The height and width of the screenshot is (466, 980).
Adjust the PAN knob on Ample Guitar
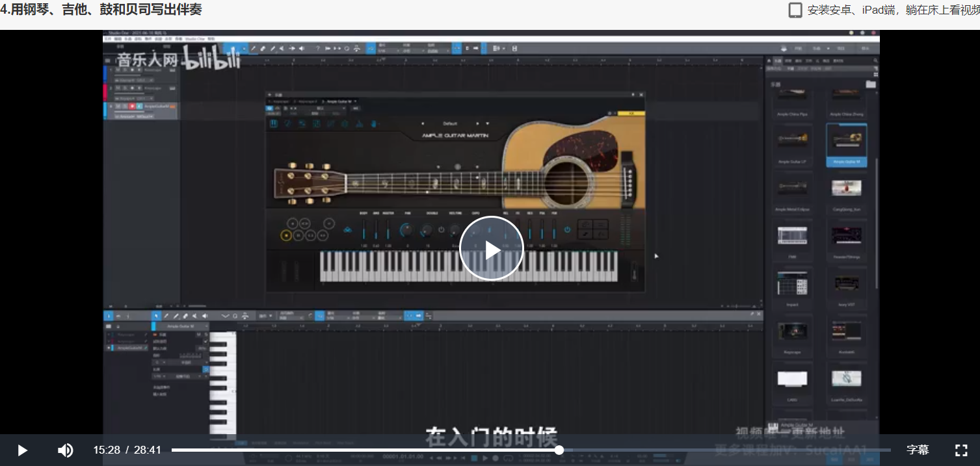coord(406,229)
